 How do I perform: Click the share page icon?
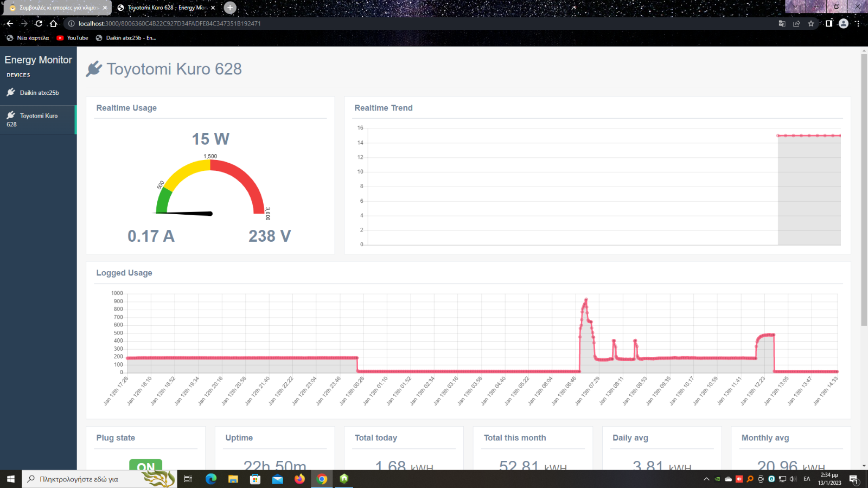pyautogui.click(x=796, y=23)
